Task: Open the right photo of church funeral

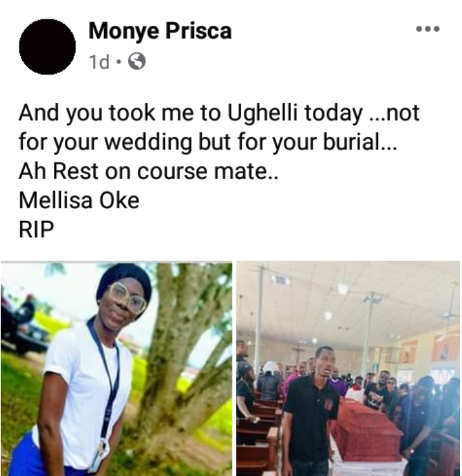Action: 349,368
